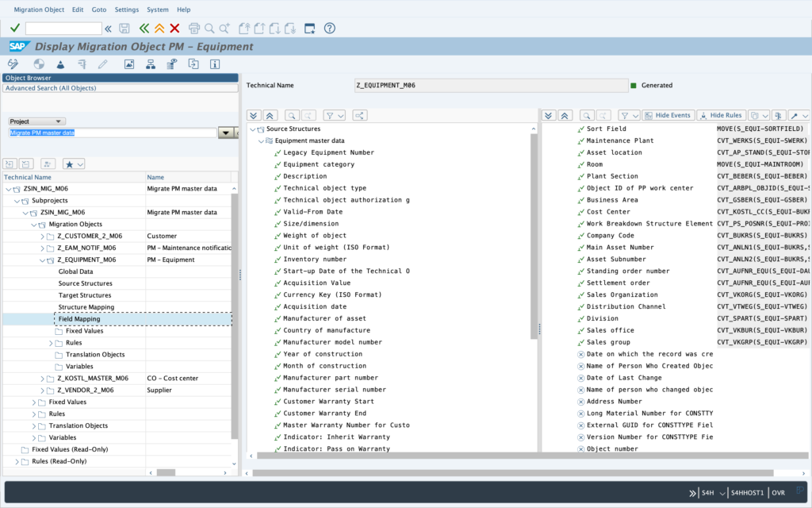Click the command field collapse chevron
Viewport: 812px width, 508px height.
[108, 29]
